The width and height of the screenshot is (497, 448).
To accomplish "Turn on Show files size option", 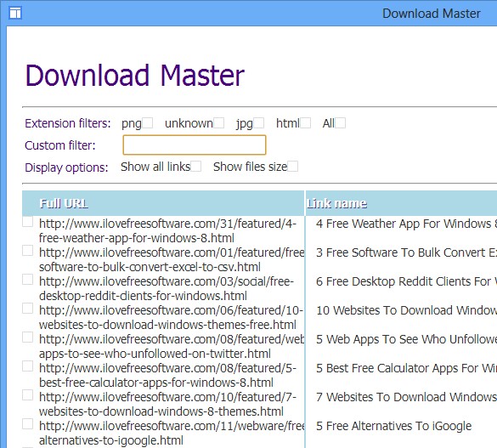I will point(292,166).
